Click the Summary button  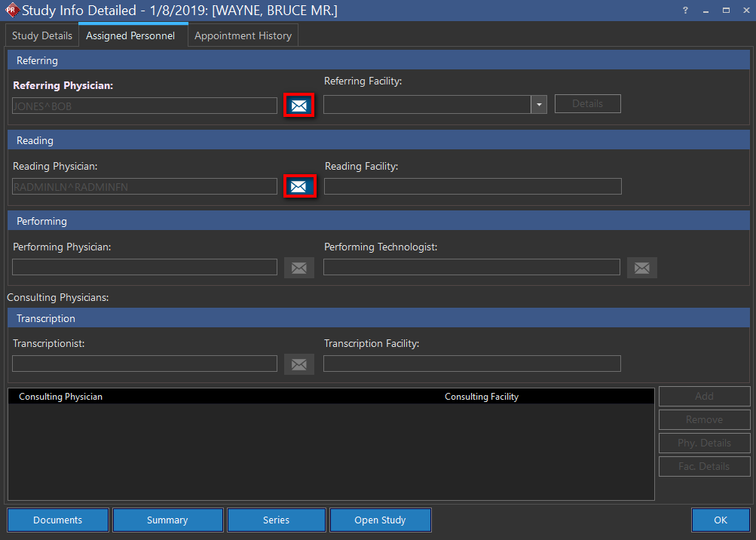pyautogui.click(x=167, y=520)
